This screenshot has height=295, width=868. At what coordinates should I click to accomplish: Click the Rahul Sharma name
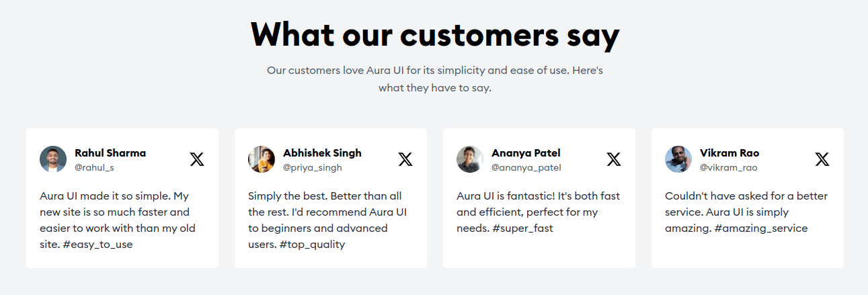point(110,153)
